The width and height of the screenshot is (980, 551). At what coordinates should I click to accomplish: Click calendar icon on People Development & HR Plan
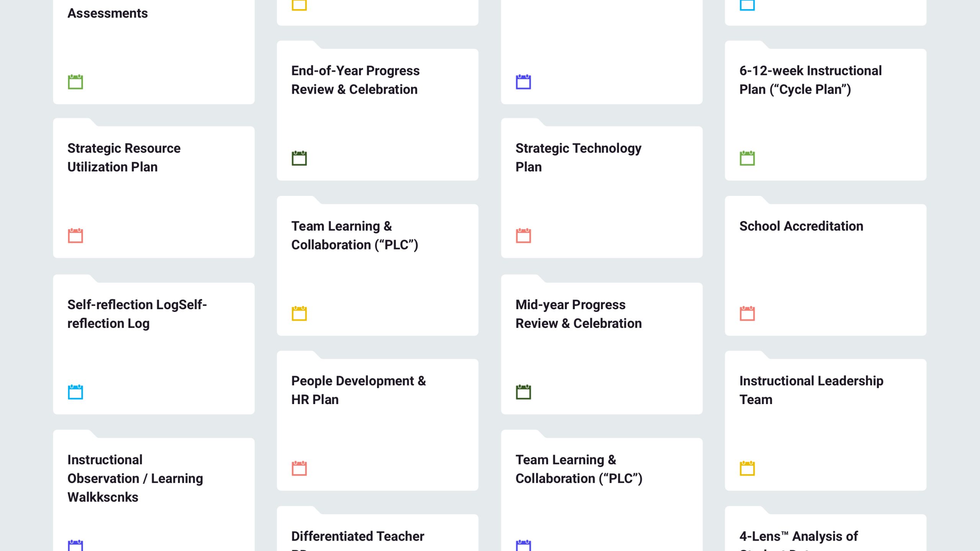(x=299, y=468)
